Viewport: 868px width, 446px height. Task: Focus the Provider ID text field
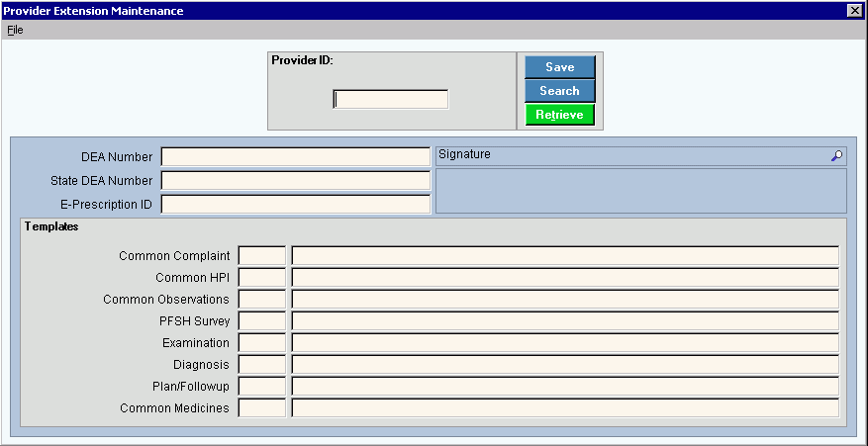[391, 99]
